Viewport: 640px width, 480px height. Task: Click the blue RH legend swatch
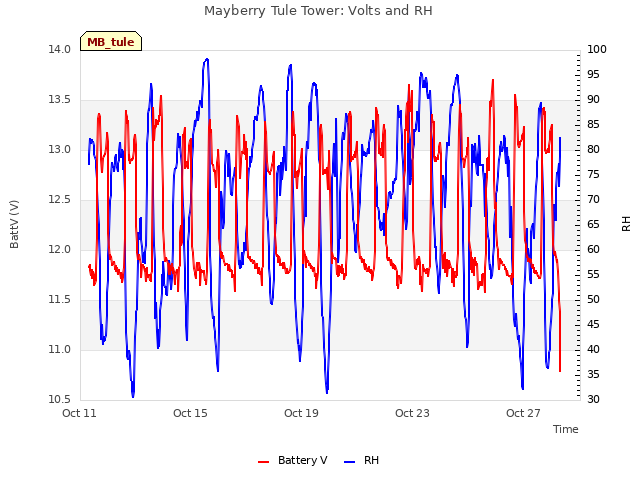(349, 462)
